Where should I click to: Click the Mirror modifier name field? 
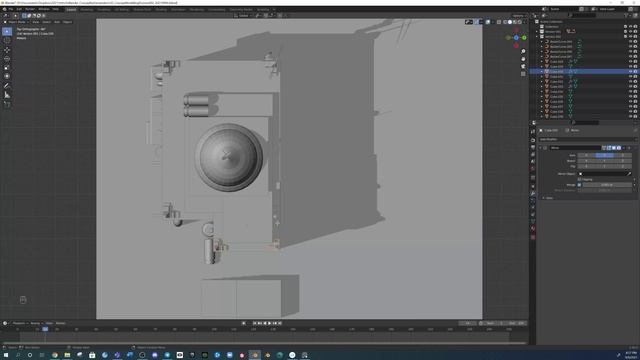tap(575, 148)
